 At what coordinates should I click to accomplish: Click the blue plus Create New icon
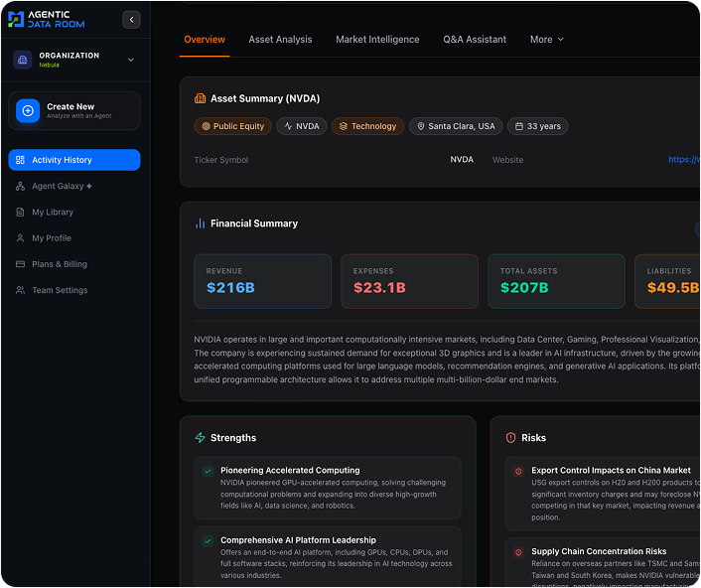(x=28, y=110)
